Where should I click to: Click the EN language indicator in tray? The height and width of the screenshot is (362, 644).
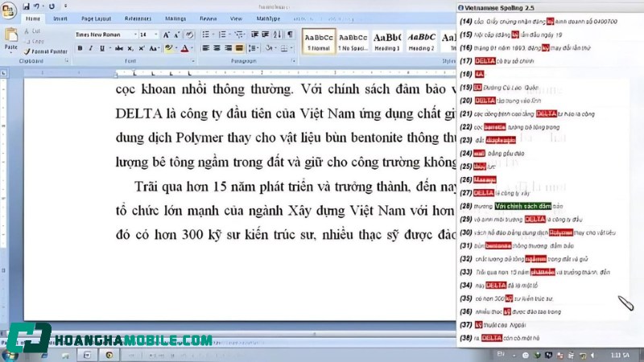(x=501, y=354)
